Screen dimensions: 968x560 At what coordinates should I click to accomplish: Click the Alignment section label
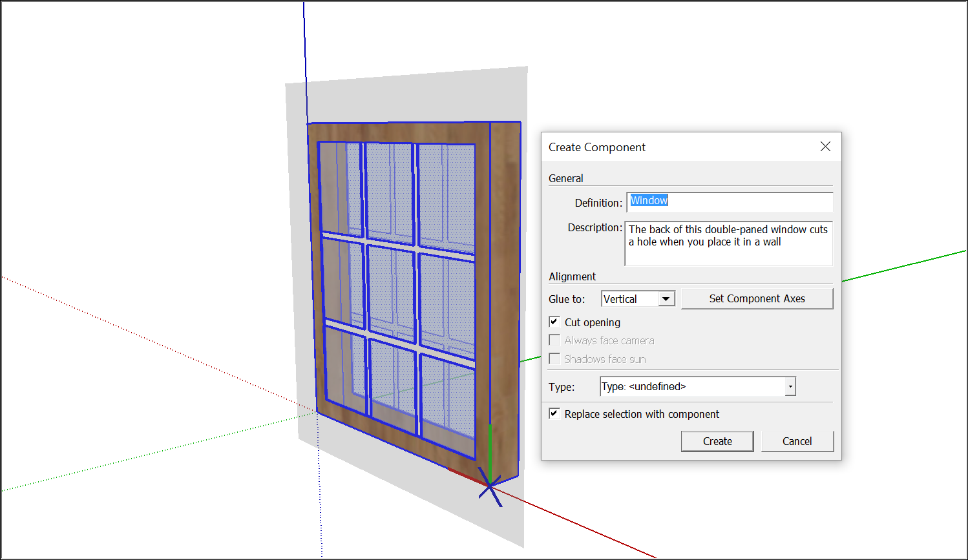point(572,276)
